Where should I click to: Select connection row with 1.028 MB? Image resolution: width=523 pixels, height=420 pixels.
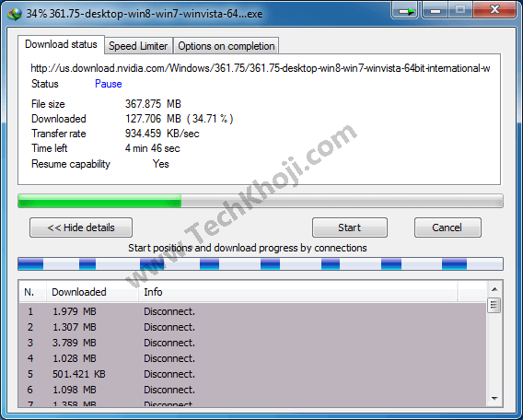click(x=252, y=358)
